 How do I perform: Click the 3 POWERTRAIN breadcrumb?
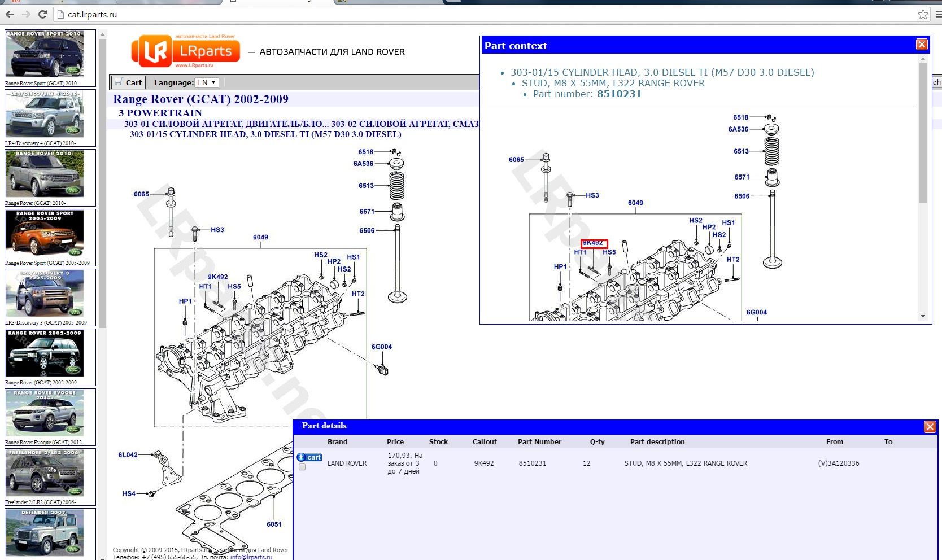tap(160, 113)
